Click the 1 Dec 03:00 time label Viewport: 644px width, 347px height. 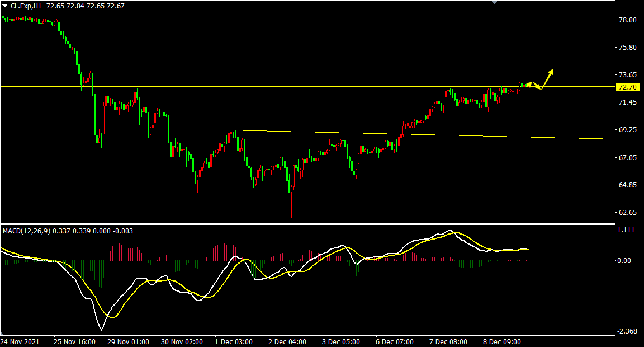234,341
